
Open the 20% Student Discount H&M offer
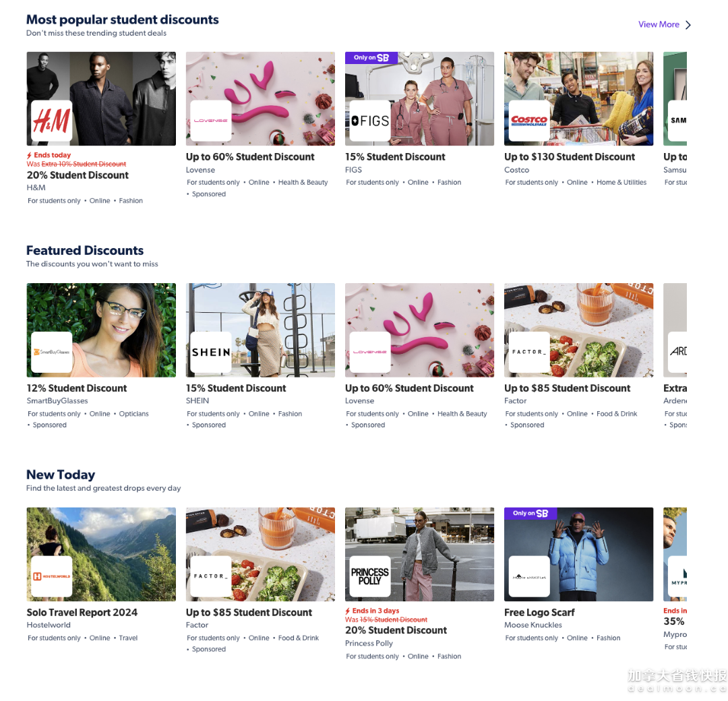[78, 175]
